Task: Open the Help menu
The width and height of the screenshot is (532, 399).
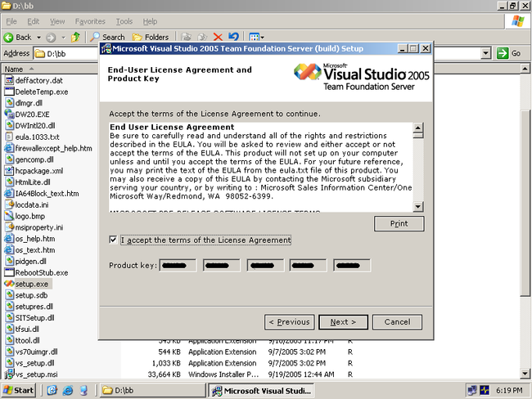Action: click(x=150, y=21)
